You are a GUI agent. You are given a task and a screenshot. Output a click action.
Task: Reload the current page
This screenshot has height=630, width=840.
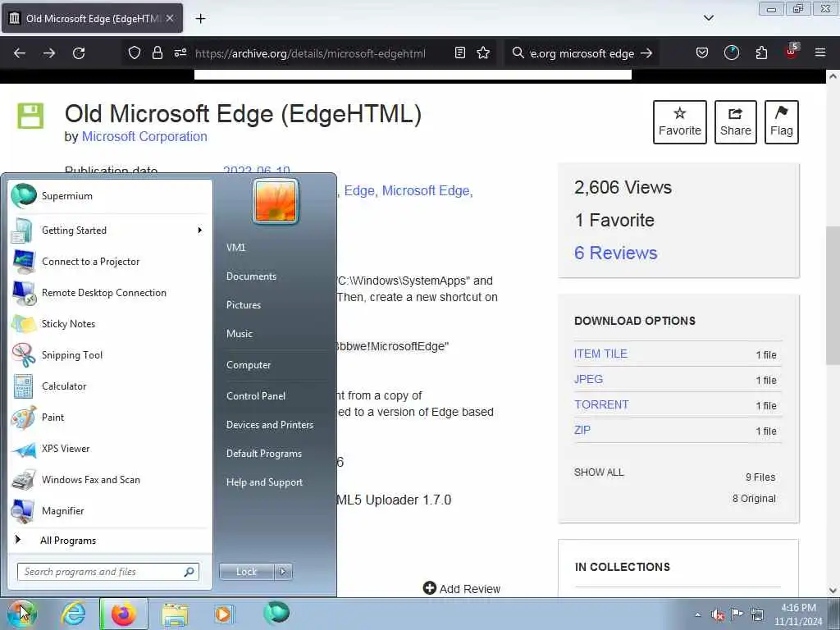(79, 53)
